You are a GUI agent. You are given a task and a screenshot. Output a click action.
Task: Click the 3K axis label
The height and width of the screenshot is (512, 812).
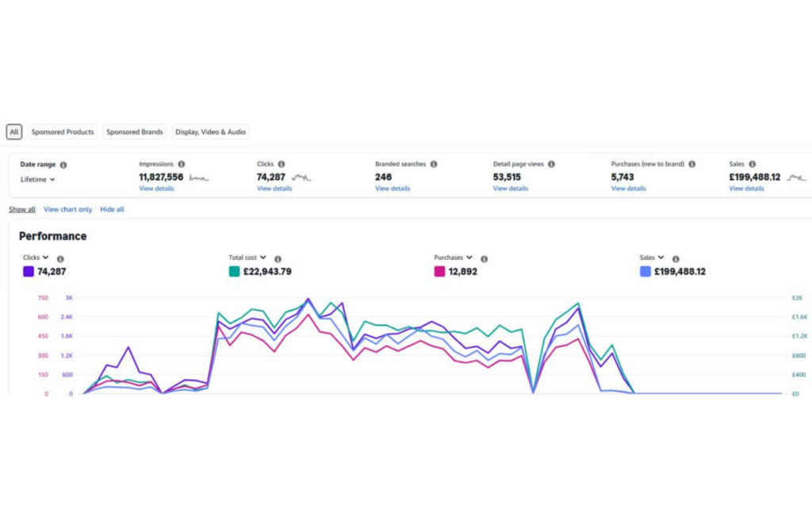click(x=69, y=298)
